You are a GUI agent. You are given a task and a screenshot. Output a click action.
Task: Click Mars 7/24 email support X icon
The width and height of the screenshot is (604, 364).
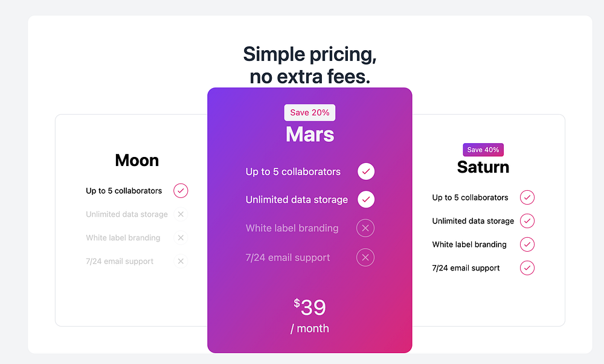365,258
